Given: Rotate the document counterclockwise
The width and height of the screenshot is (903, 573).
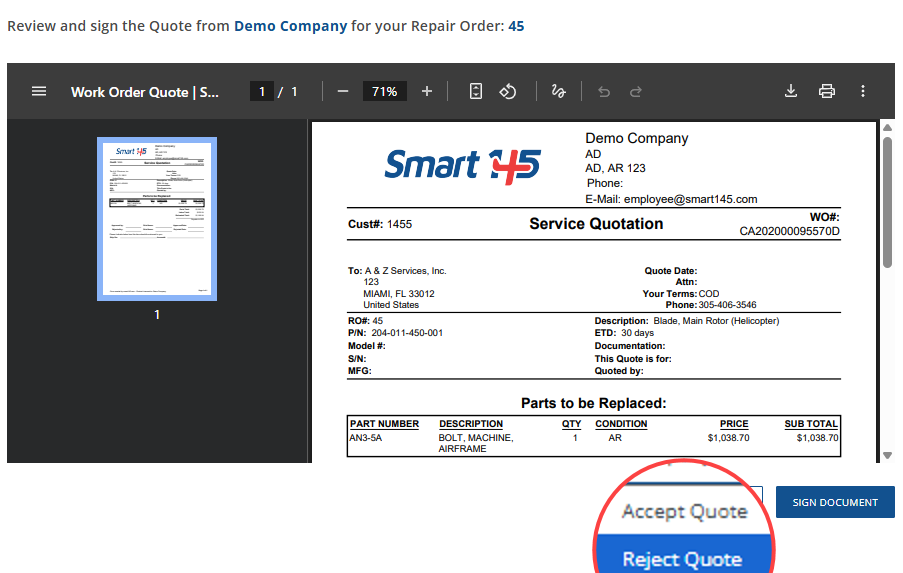Looking at the screenshot, I should pyautogui.click(x=508, y=91).
